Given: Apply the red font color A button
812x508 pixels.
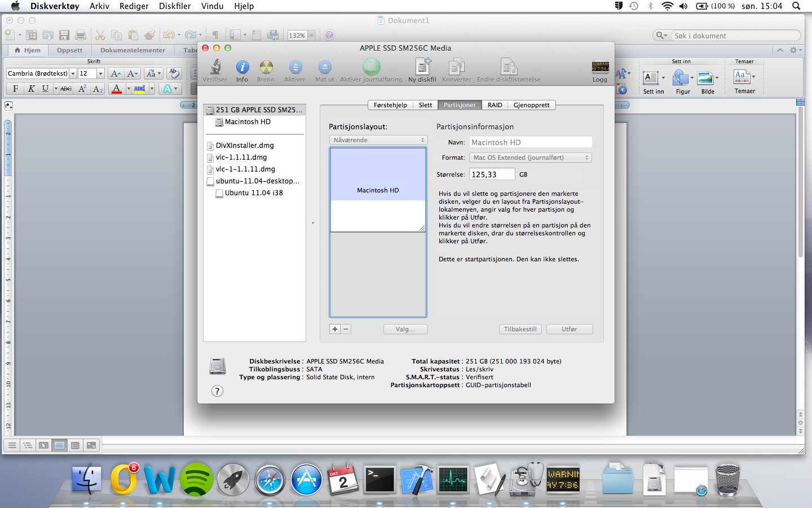Looking at the screenshot, I should click(x=117, y=89).
